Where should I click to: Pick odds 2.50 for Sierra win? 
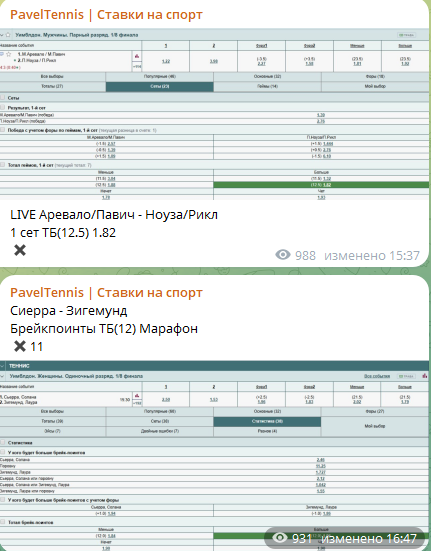(166, 400)
